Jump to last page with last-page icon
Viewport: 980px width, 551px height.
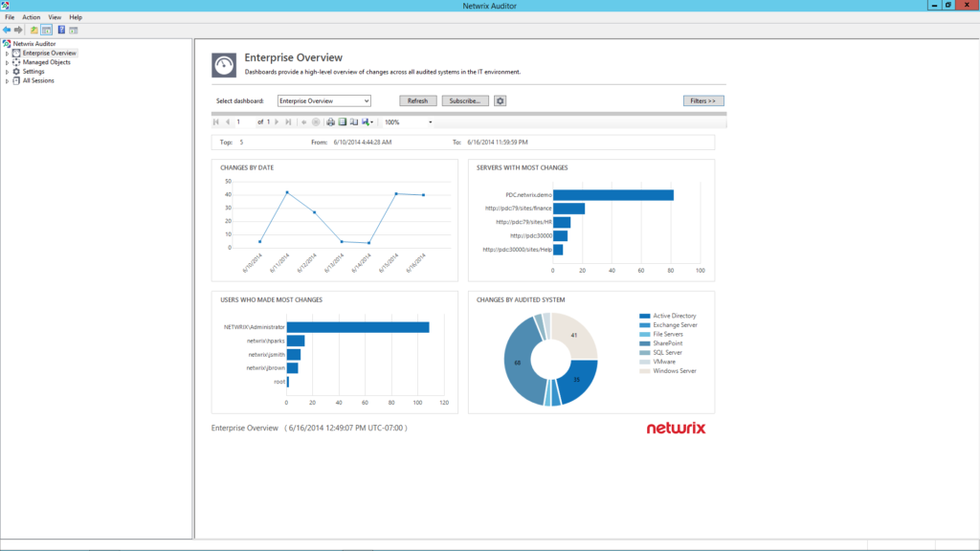(x=288, y=122)
